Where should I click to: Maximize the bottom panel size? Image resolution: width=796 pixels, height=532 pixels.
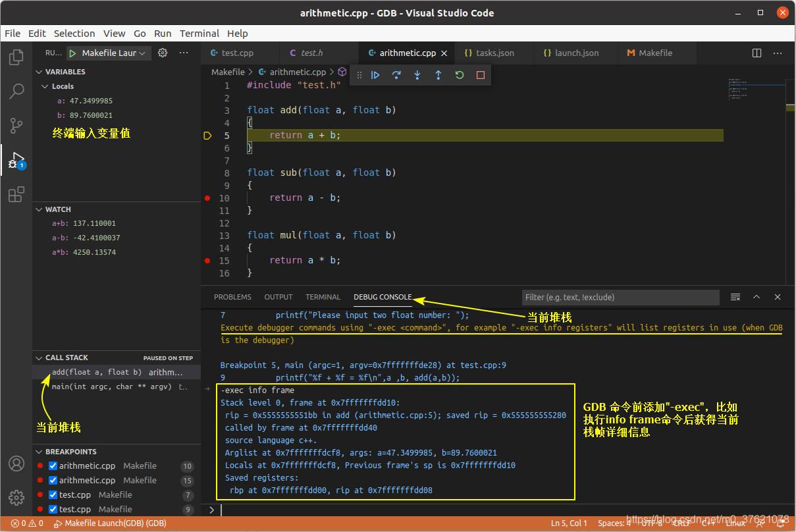756,297
